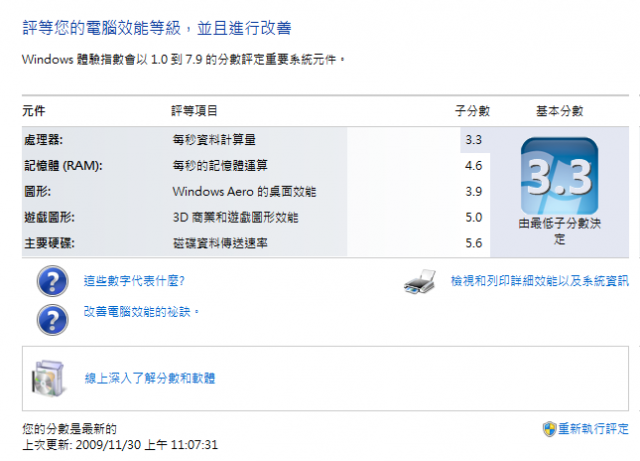The width and height of the screenshot is (640, 461).
Task: Click the printer icon
Action: point(420,281)
